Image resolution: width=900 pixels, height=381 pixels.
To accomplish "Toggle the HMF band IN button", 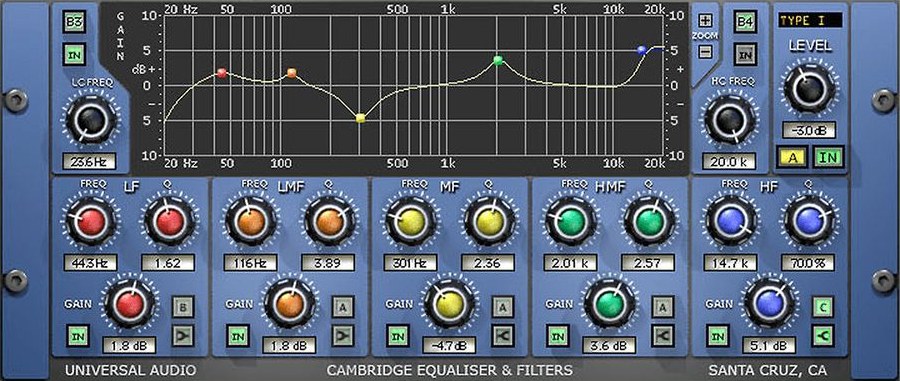I will [557, 336].
